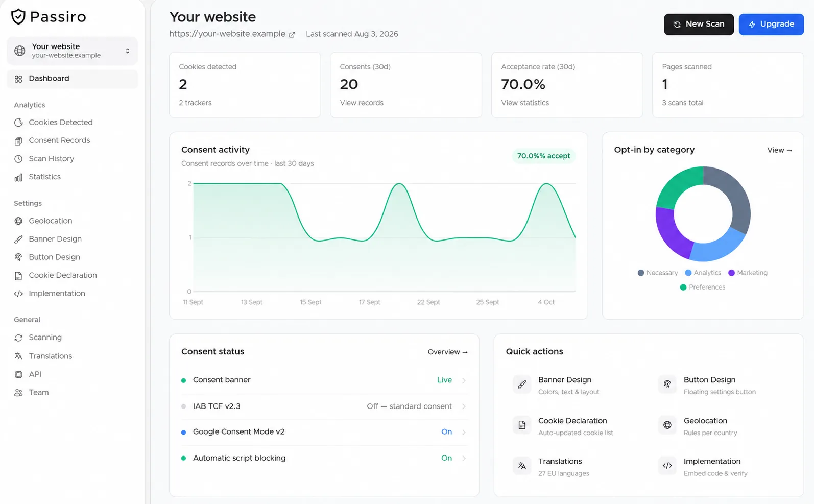Viewport: 814px width, 504px height.
Task: Navigate to Team label in sidebar
Action: coord(39,392)
